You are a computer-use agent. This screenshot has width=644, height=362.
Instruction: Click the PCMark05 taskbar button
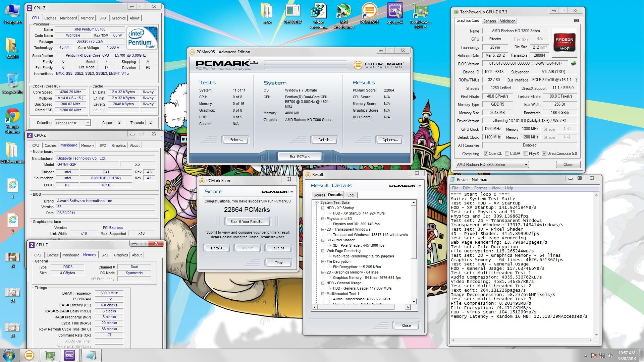(29, 355)
